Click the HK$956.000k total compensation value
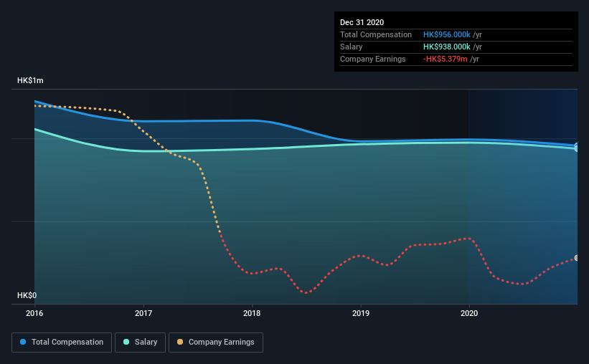Screen dimensions: 589x364 click(447, 34)
